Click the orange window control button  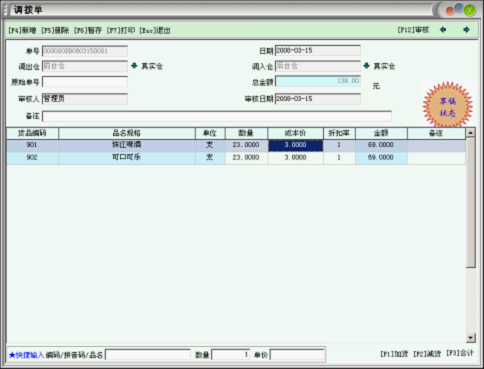coord(450,11)
